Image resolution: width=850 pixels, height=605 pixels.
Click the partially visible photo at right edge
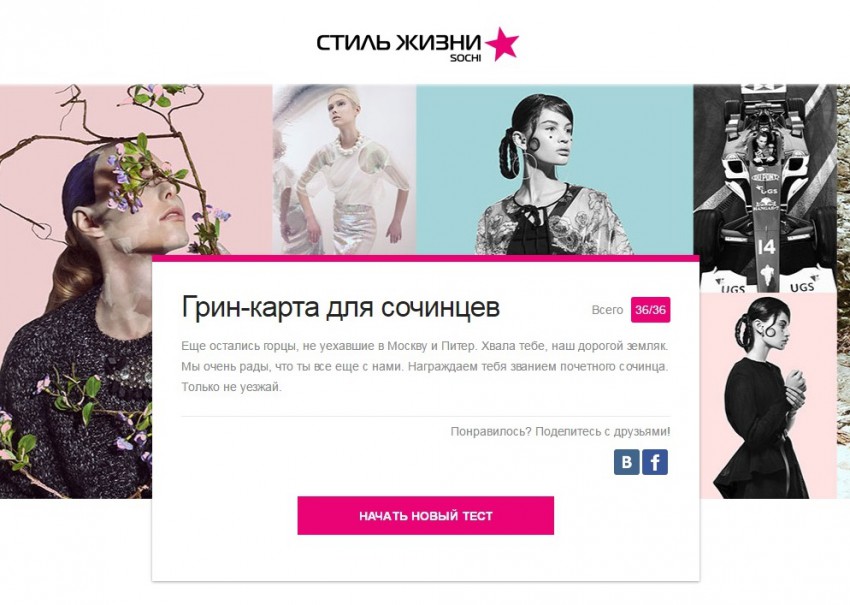click(843, 291)
